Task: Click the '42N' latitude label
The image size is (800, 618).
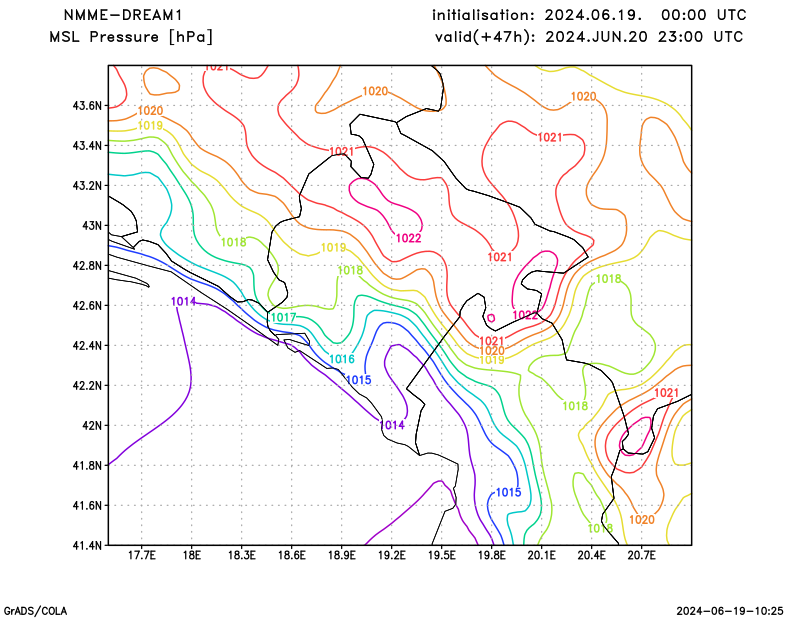Action: (92, 426)
